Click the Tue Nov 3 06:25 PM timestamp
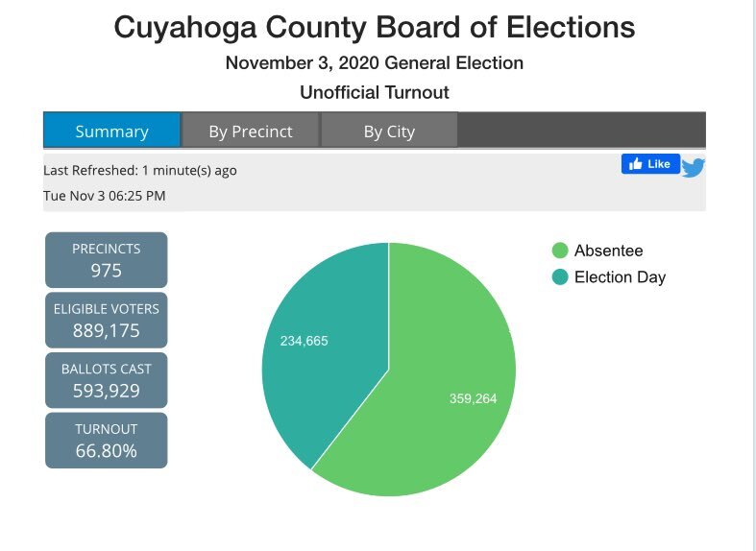This screenshot has height=551, width=756. pos(104,196)
